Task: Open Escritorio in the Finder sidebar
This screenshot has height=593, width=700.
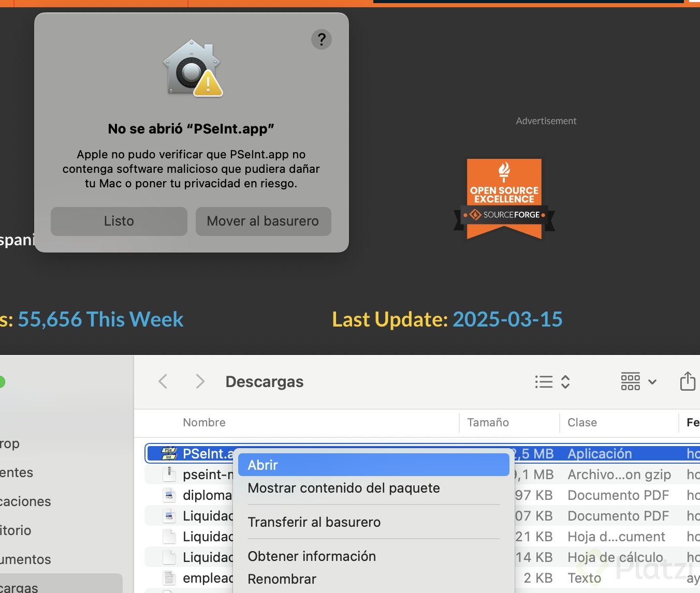Action: [x=16, y=530]
